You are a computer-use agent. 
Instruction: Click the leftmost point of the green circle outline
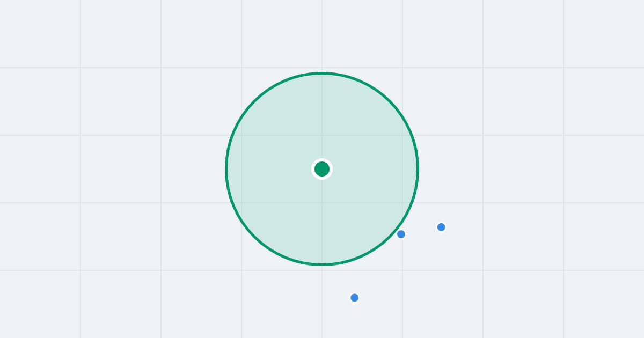(226, 169)
